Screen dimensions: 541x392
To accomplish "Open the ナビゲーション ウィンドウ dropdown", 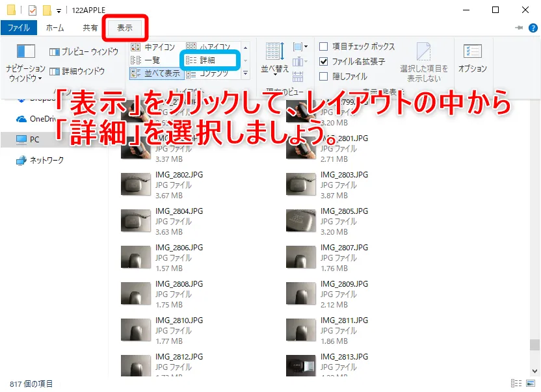I will [25, 63].
